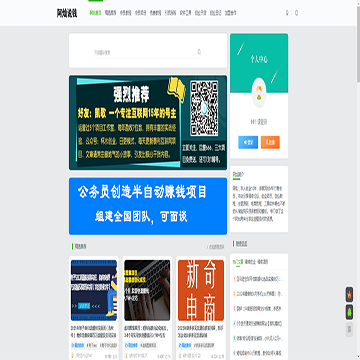Open the sidebar list article with orange rank icon
Screen dimensions: 360x360
(259, 294)
